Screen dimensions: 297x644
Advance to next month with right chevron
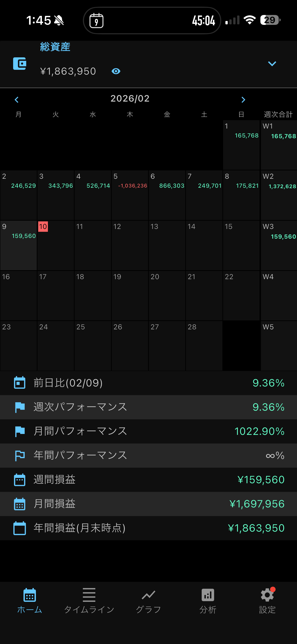point(243,100)
